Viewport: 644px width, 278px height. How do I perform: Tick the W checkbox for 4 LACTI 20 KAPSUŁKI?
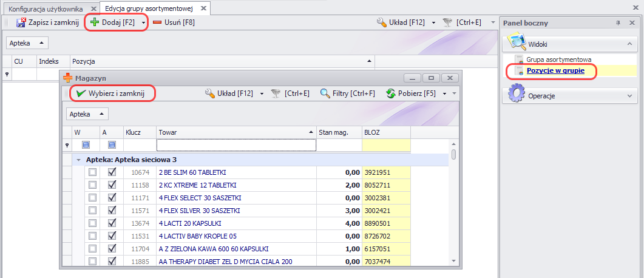[92, 223]
